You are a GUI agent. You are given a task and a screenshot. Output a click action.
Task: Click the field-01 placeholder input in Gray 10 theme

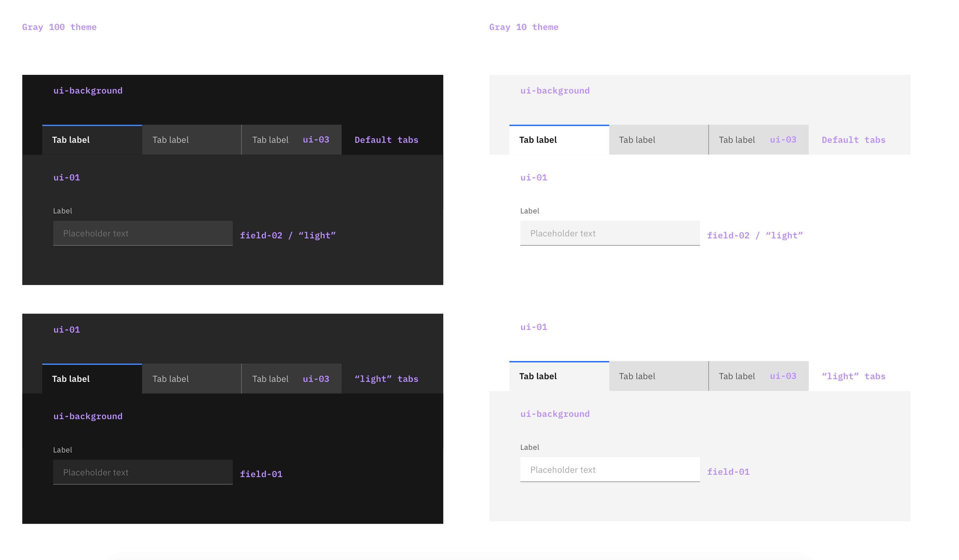(609, 469)
